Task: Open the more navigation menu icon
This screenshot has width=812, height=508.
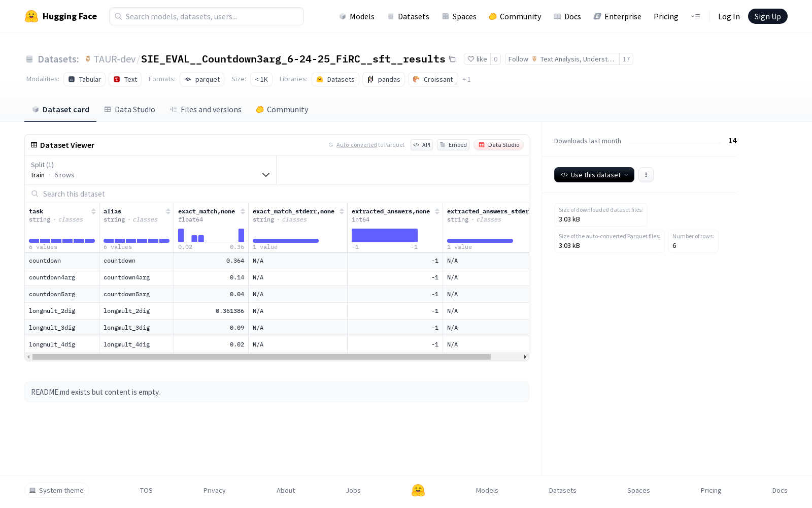Action: (x=695, y=16)
